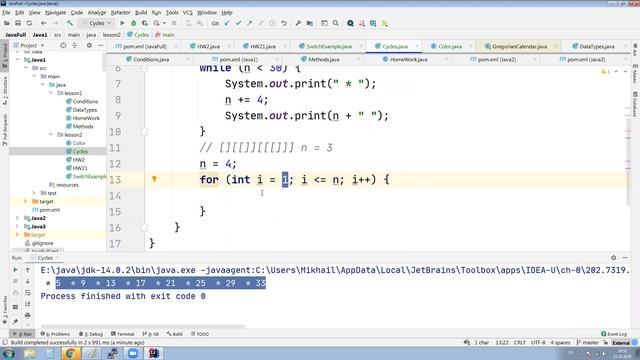Click the UTF-8 encoding widget
Viewport: 640px width, 360px height.
(x=538, y=342)
